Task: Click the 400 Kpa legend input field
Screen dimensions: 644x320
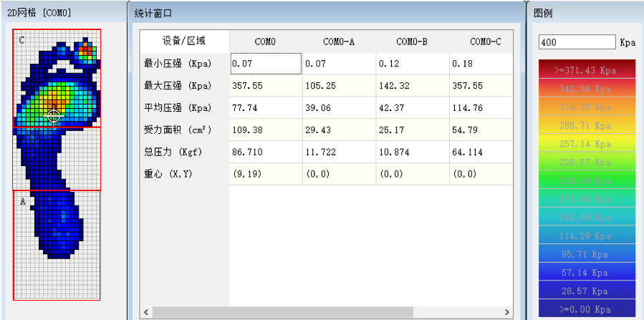Action: tap(577, 42)
